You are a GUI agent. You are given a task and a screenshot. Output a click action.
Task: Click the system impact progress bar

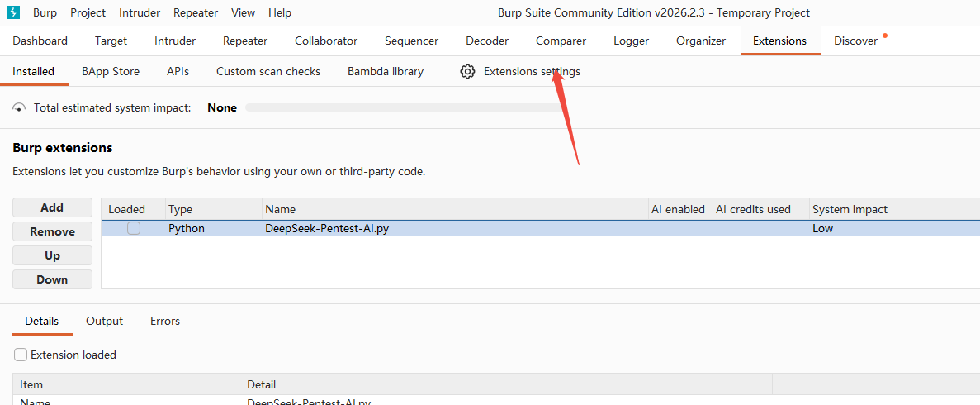405,107
